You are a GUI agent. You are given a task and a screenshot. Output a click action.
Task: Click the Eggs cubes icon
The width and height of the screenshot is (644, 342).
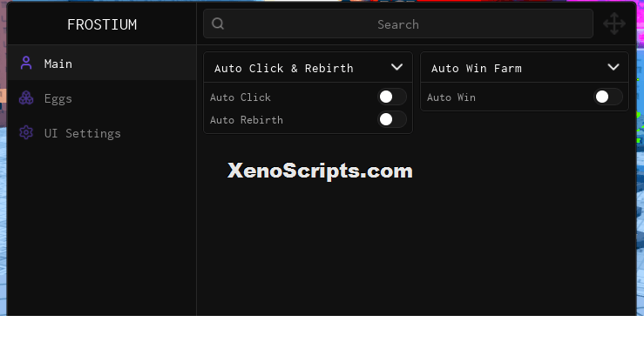coord(26,98)
